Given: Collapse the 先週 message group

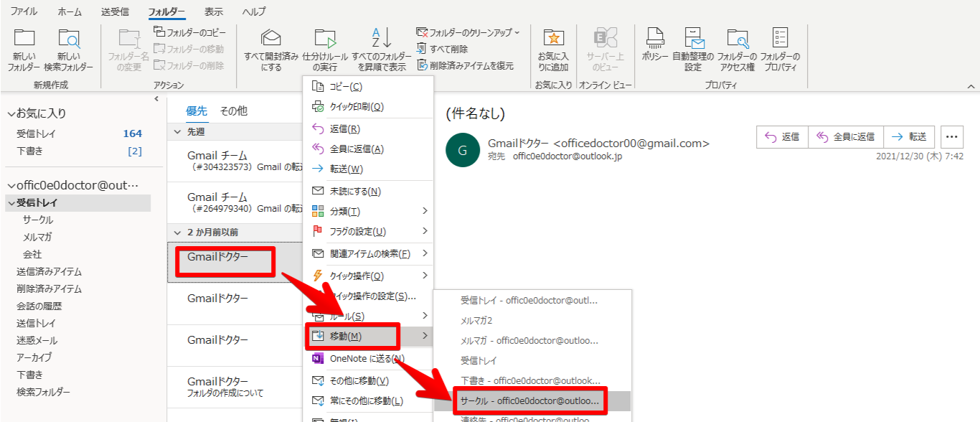Looking at the screenshot, I should (x=178, y=132).
